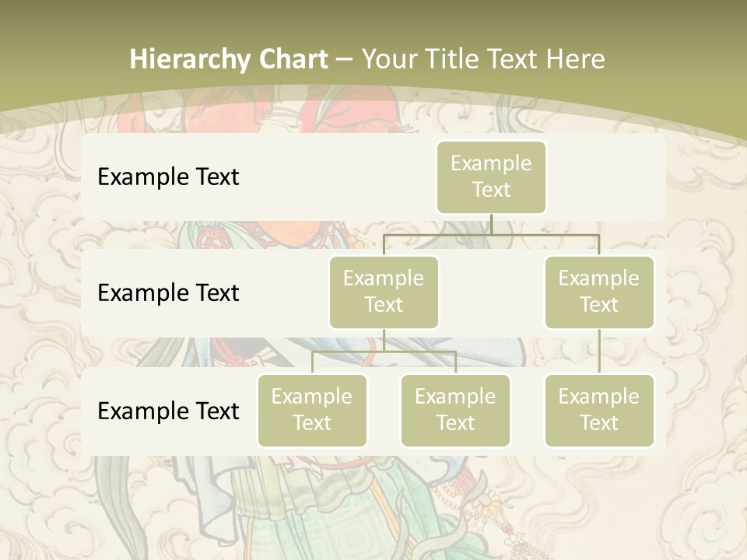This screenshot has height=560, width=747.
Task: Select the top-level Example Text box
Action: click(x=491, y=177)
